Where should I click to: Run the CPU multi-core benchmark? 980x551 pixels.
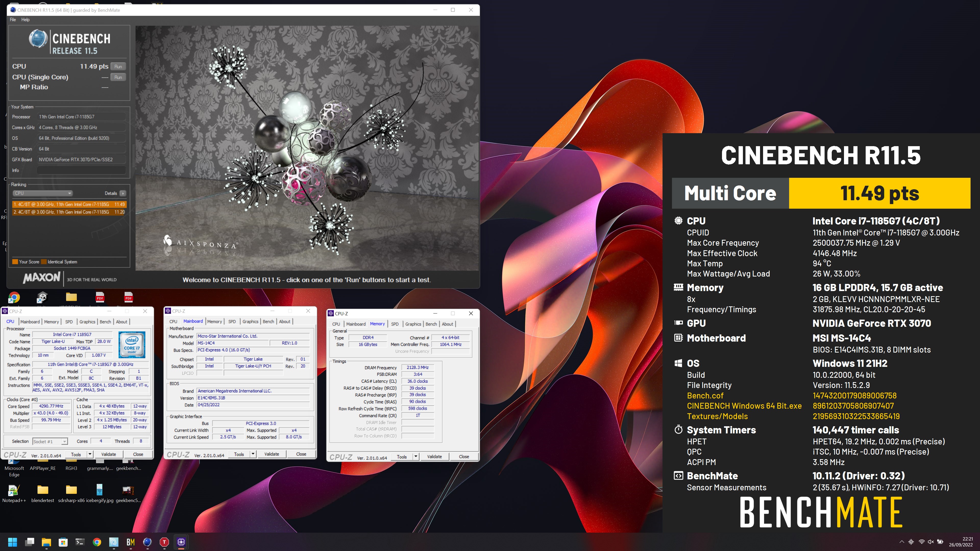tap(118, 67)
